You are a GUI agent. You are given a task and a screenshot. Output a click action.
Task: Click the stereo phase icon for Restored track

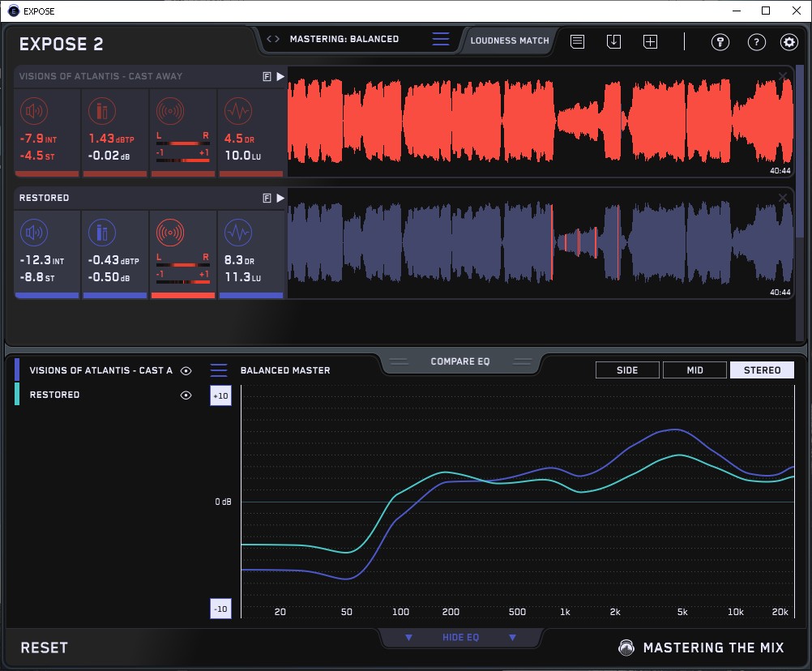[170, 233]
